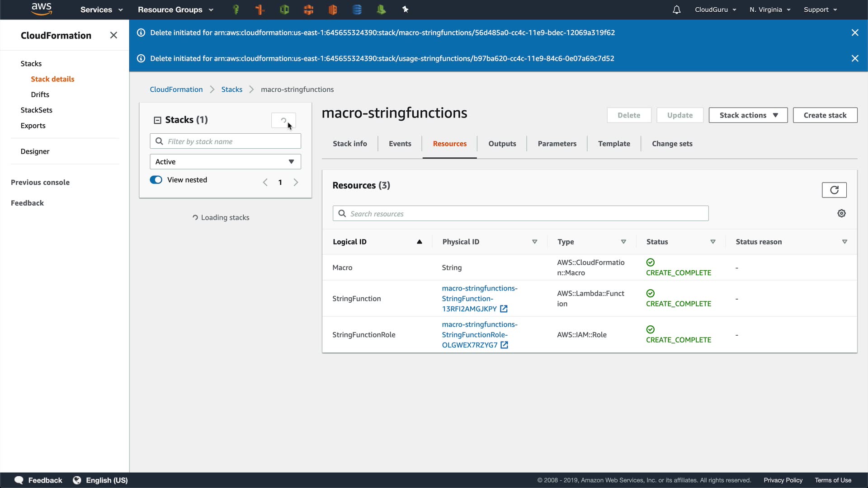868x488 pixels.
Task: Click the Create stack button
Action: click(825, 115)
